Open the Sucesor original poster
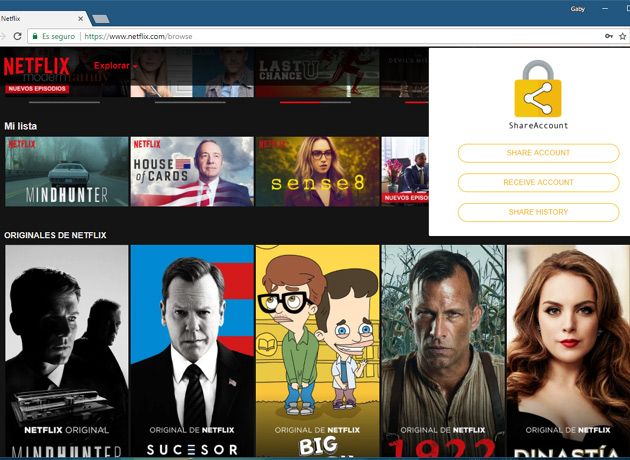 191,350
